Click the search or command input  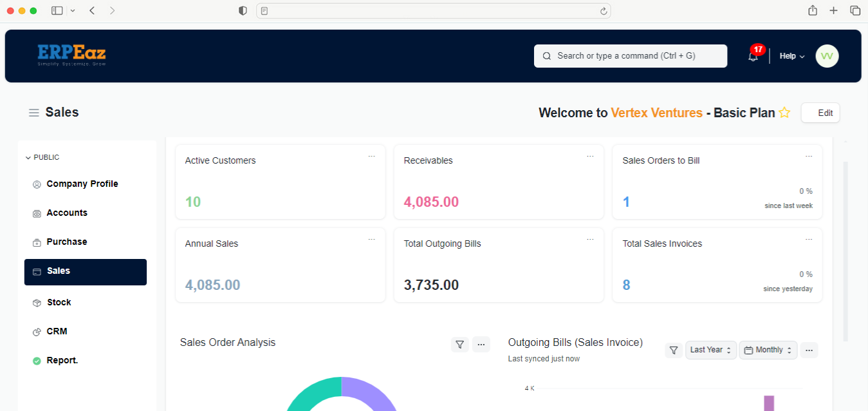(630, 56)
